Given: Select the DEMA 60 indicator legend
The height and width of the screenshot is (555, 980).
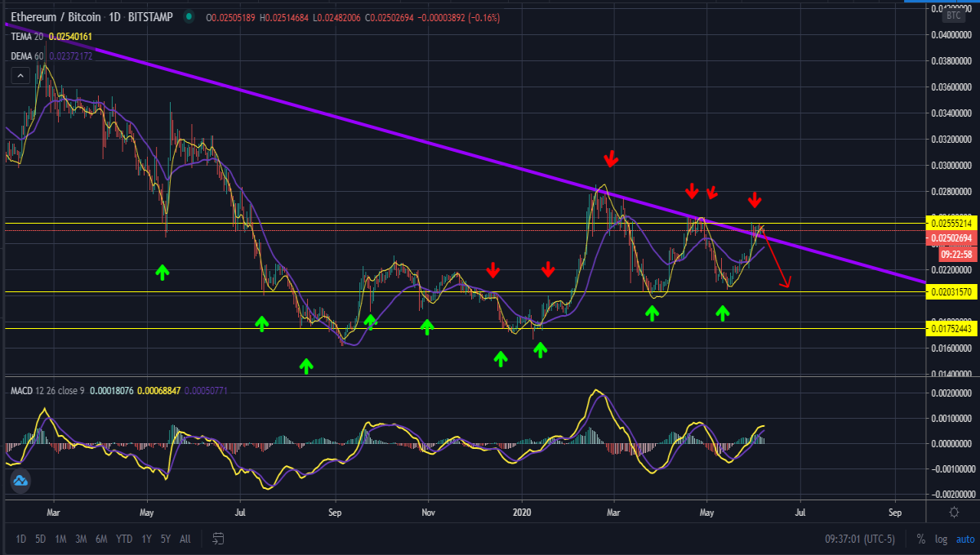Looking at the screenshot, I should click(29, 55).
